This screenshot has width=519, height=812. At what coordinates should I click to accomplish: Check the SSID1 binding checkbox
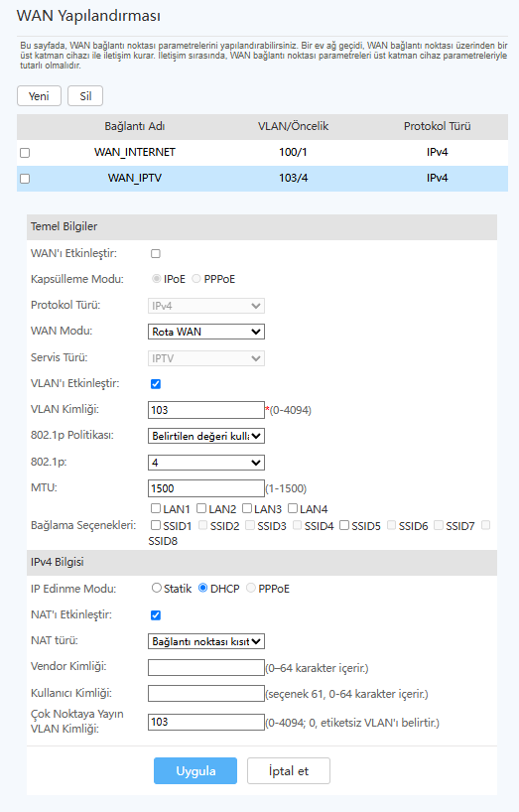pyautogui.click(x=155, y=525)
